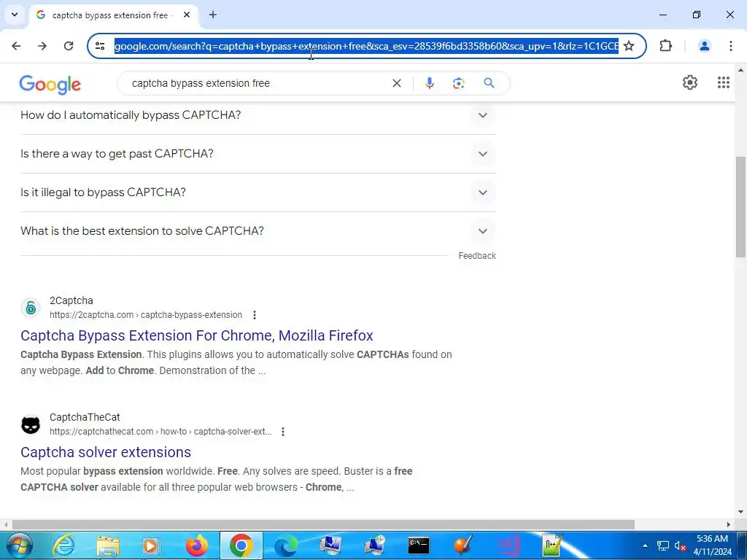Expand 'How do I automatically bypass CAPTCHA?'
Viewport: 747px width, 560px height.
point(258,115)
